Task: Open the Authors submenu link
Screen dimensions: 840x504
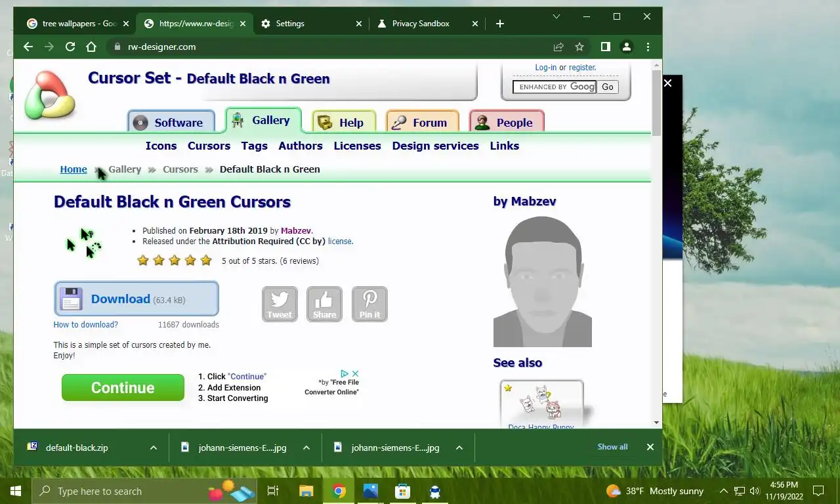Action: tap(301, 146)
